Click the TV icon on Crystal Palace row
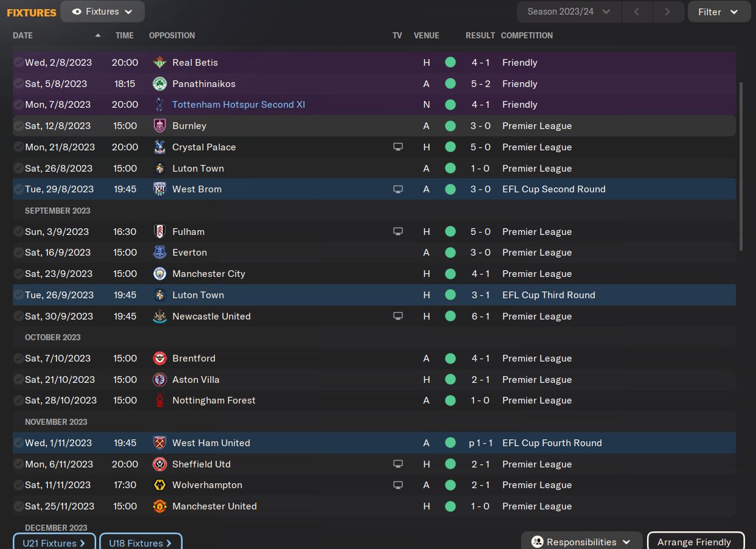 tap(398, 147)
